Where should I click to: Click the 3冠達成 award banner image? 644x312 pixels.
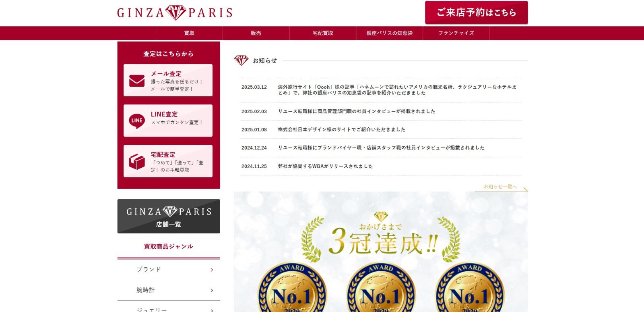point(381,252)
